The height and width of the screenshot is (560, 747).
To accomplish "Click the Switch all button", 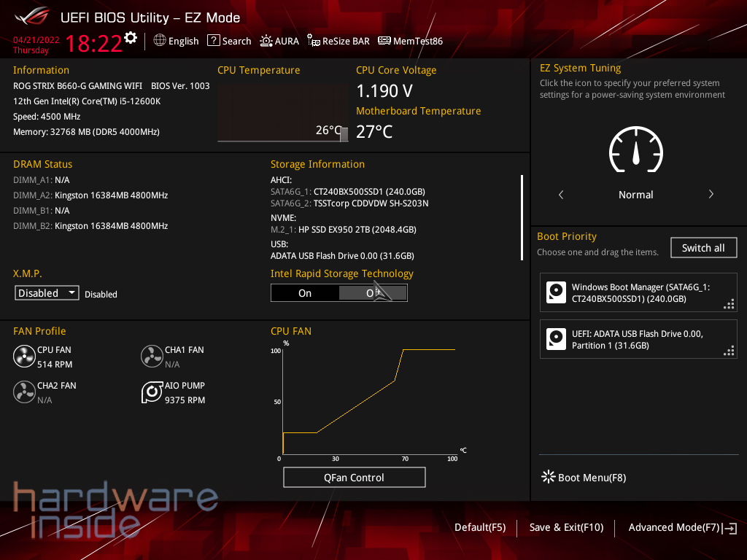I will (x=703, y=248).
